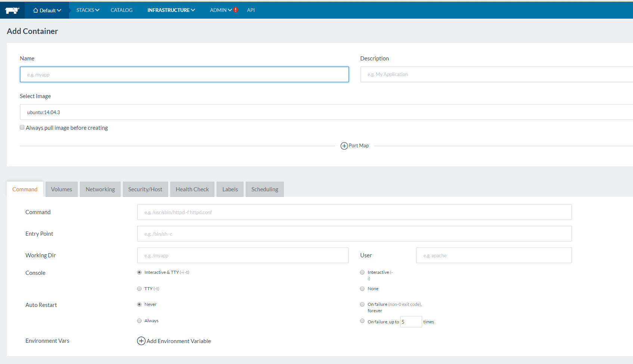Open the API link in navbar
This screenshot has width=633, height=364.
point(251,10)
